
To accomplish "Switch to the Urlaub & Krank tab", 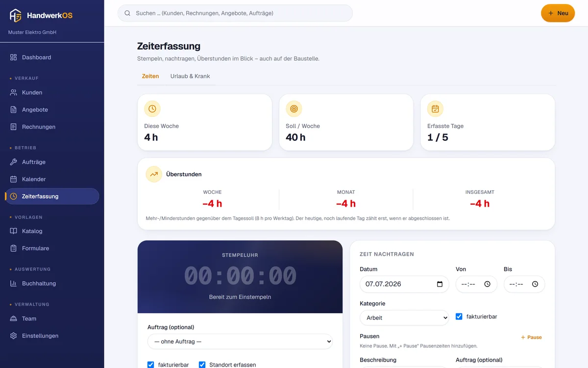I will click(x=190, y=76).
